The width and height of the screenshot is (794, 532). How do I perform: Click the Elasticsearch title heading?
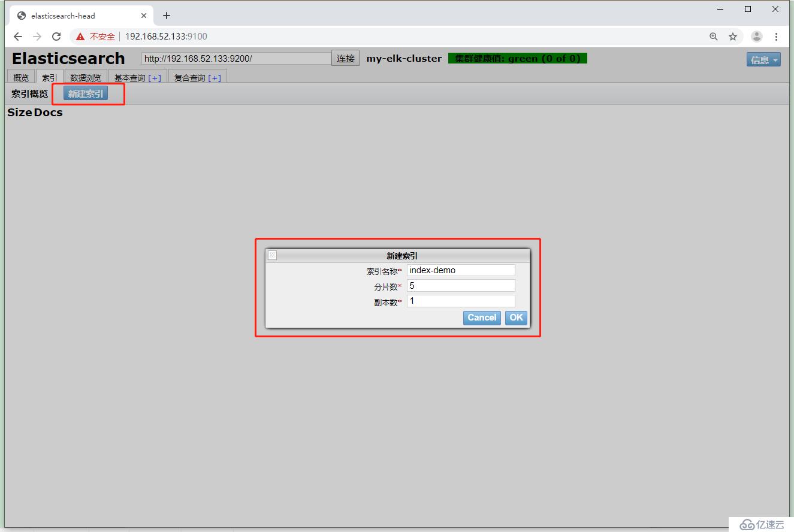[x=68, y=58]
